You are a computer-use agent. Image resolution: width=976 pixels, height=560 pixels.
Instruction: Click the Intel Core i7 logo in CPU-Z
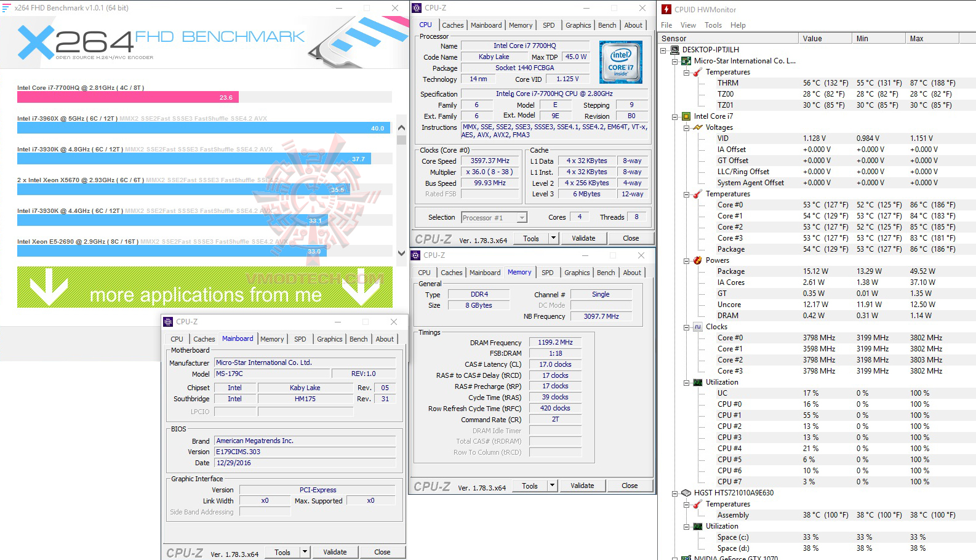pyautogui.click(x=620, y=62)
